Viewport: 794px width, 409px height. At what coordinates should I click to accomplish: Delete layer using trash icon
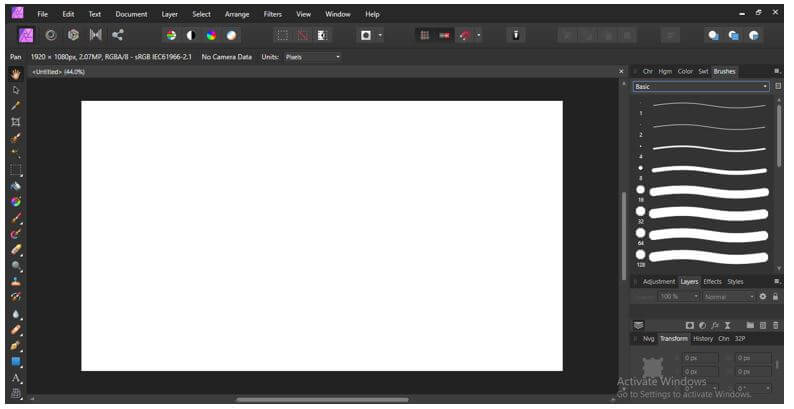point(776,325)
